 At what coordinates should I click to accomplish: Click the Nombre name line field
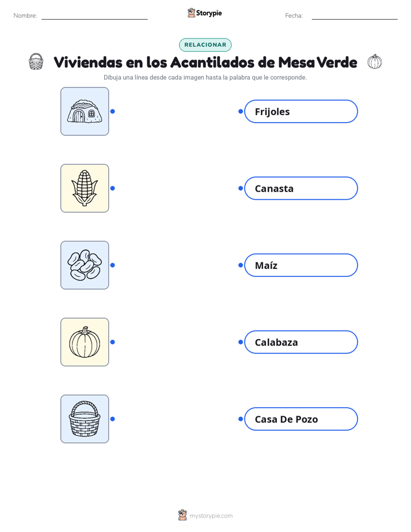point(94,16)
